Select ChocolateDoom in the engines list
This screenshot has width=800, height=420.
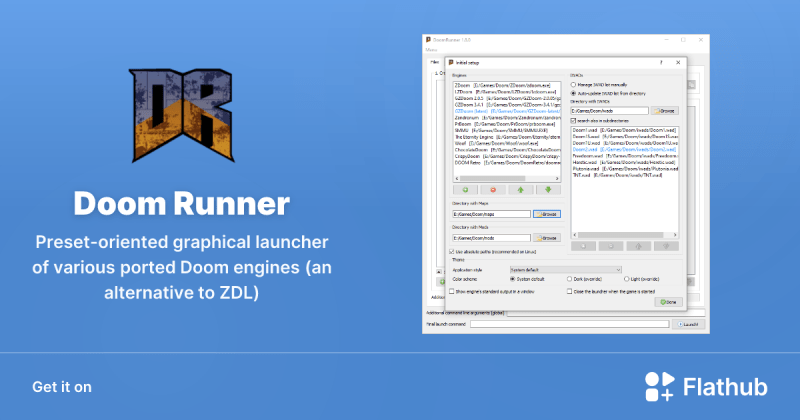507,150
